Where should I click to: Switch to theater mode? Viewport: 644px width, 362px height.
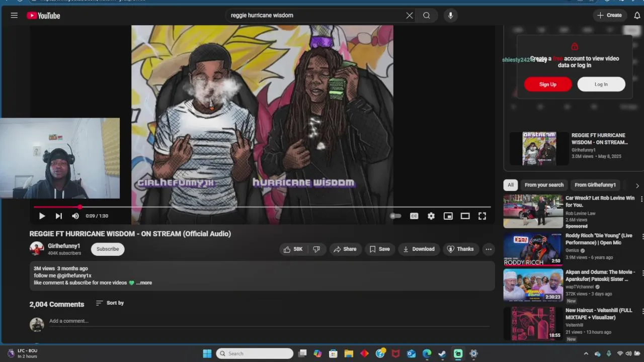(465, 216)
